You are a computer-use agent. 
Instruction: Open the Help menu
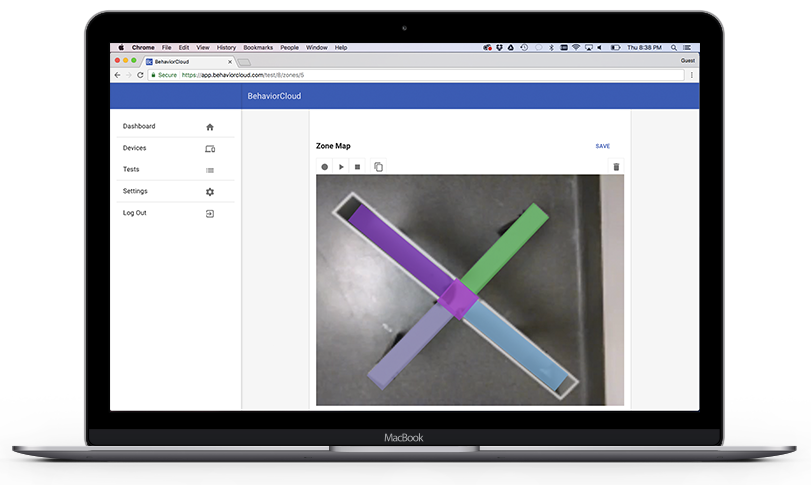[x=341, y=47]
